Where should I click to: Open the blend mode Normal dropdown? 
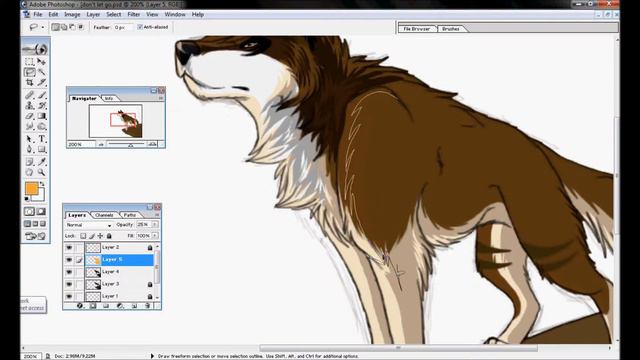[x=89, y=225]
